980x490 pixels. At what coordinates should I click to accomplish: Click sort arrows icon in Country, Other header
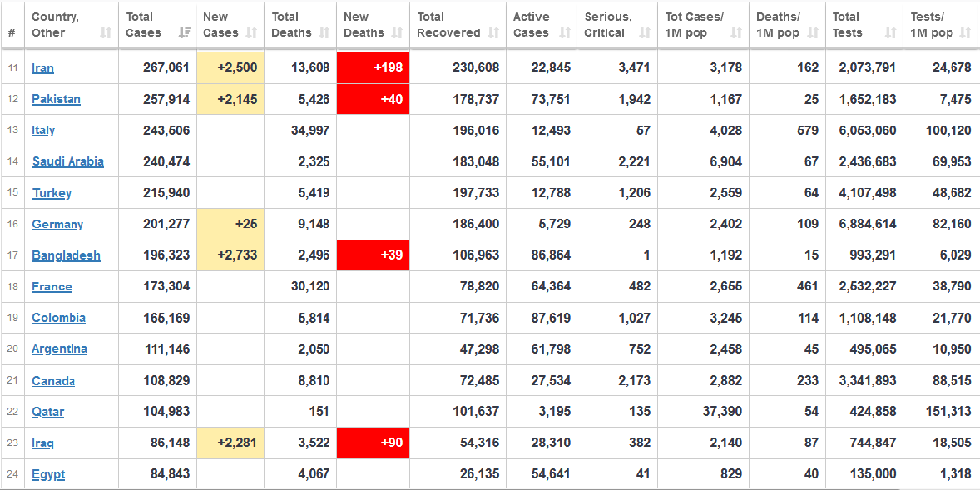[106, 33]
